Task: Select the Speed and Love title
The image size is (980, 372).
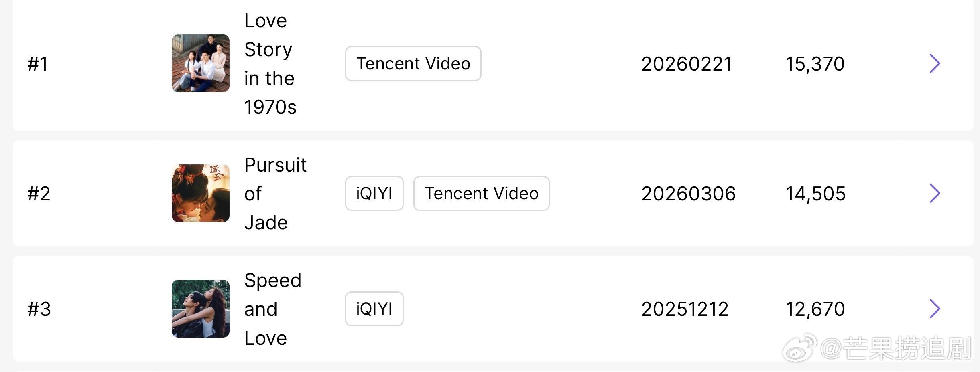Action: pyautogui.click(x=272, y=309)
